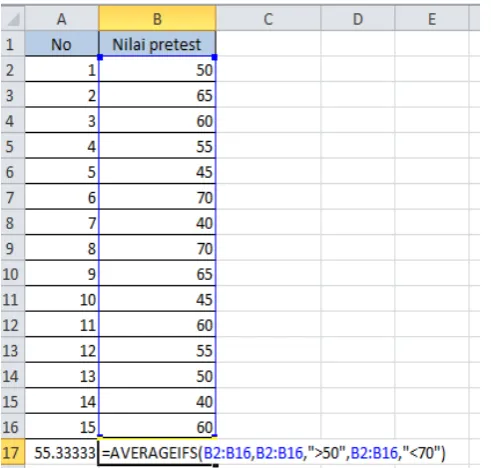Screen dimensions: 491x468
Task: Select row 13 header
Action: tap(13, 350)
